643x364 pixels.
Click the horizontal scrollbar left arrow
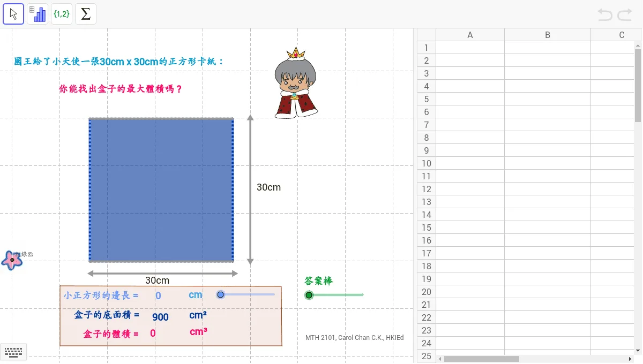point(440,359)
